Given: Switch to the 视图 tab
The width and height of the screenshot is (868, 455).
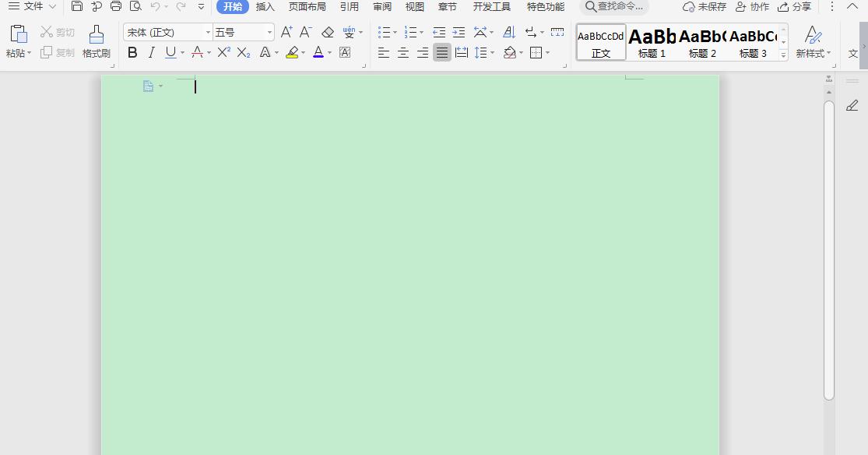Looking at the screenshot, I should pos(415,7).
